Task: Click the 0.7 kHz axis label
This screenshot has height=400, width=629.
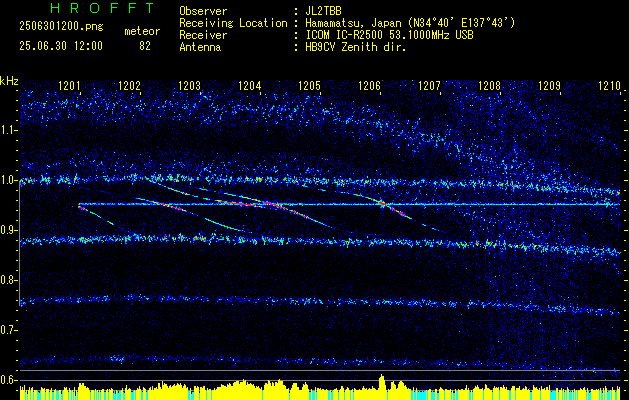Action: click(x=8, y=330)
